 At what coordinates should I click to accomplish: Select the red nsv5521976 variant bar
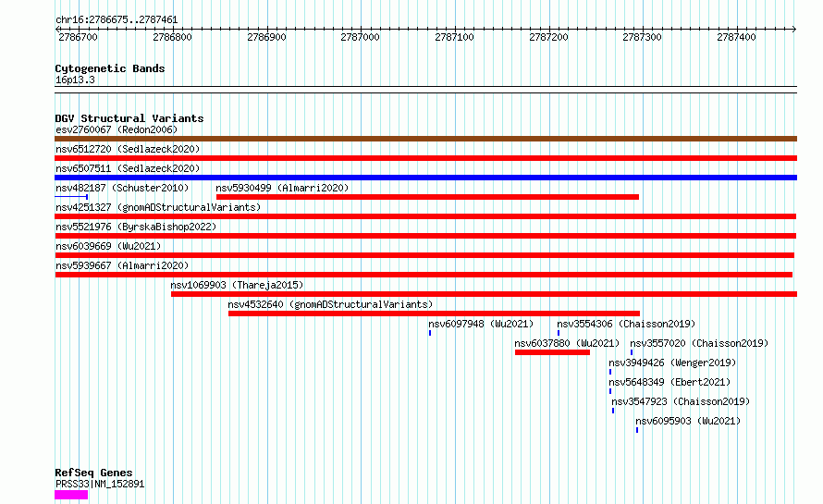[x=425, y=236]
